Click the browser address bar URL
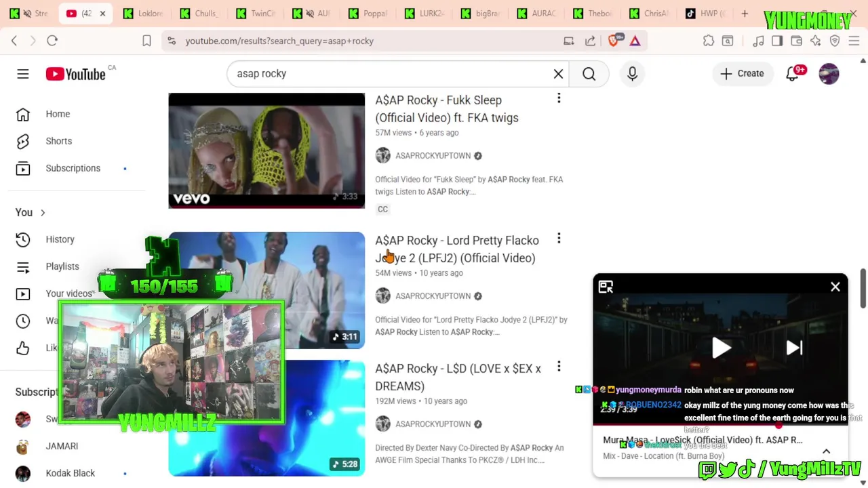Viewport: 868px width, 488px height. [x=279, y=41]
